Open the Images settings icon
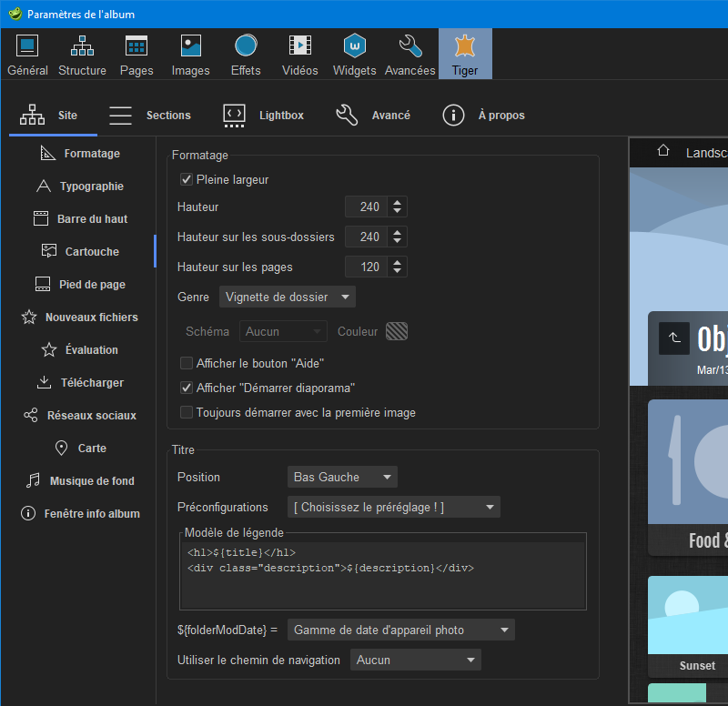Image resolution: width=728 pixels, height=706 pixels. (191, 54)
